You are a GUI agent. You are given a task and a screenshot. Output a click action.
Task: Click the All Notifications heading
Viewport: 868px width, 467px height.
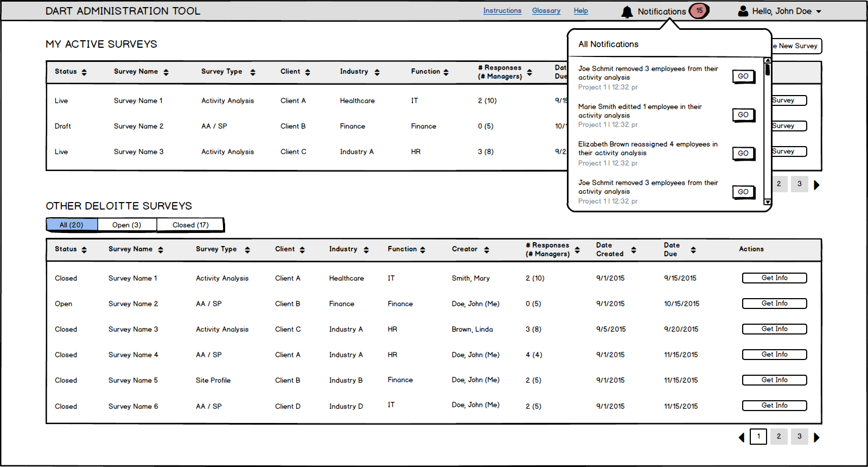point(608,45)
